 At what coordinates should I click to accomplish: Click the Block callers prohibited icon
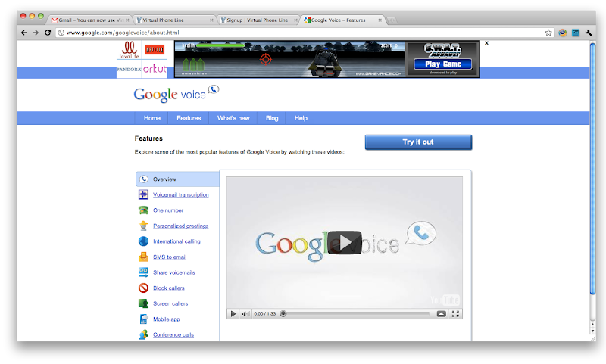tap(143, 288)
